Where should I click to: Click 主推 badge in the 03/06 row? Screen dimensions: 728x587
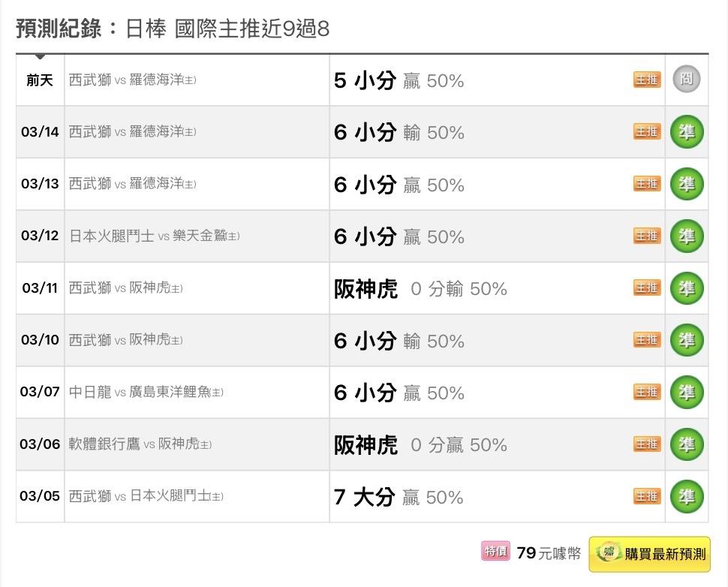tap(647, 444)
